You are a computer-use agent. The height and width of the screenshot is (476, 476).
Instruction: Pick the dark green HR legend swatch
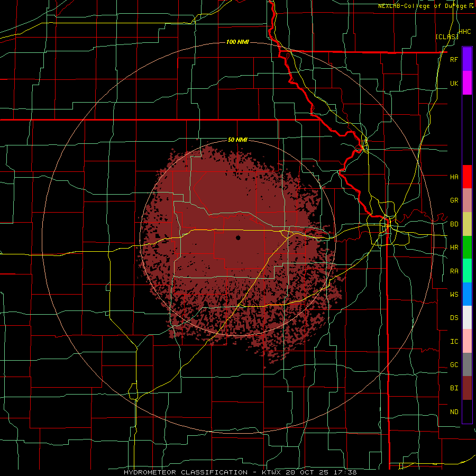[x=467, y=248]
